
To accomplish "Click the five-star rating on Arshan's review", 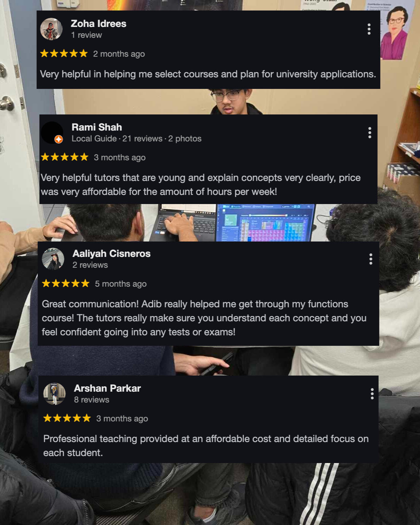I will pyautogui.click(x=67, y=418).
